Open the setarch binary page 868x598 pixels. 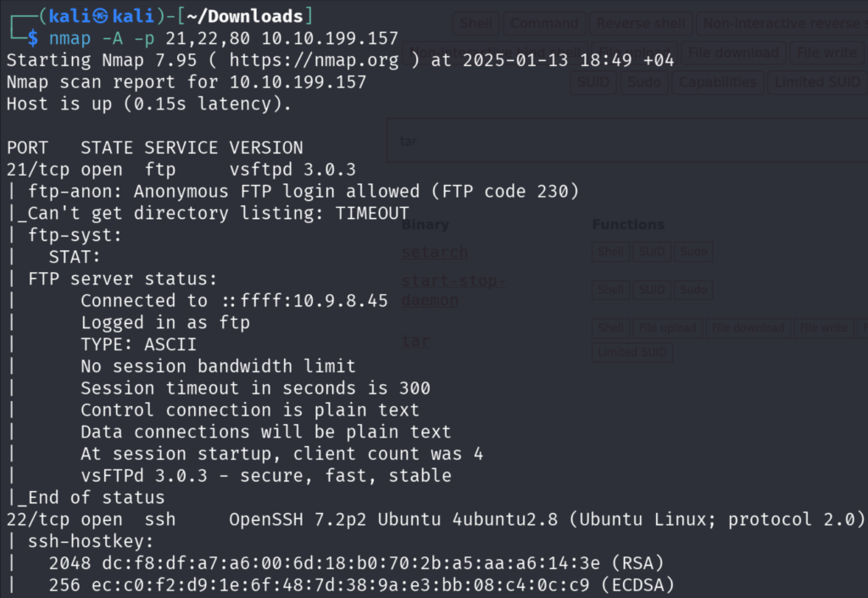tap(435, 252)
